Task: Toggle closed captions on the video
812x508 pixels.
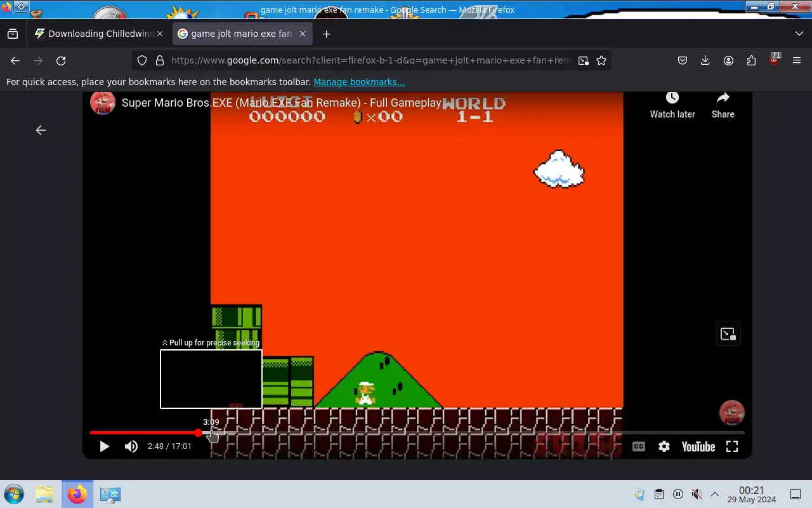Action: [639, 446]
